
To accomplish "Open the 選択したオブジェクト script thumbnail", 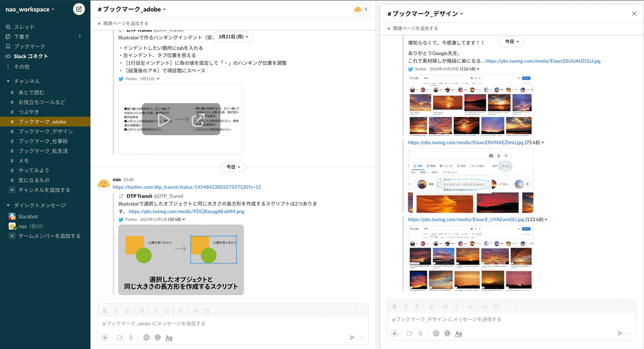I will click(x=181, y=259).
